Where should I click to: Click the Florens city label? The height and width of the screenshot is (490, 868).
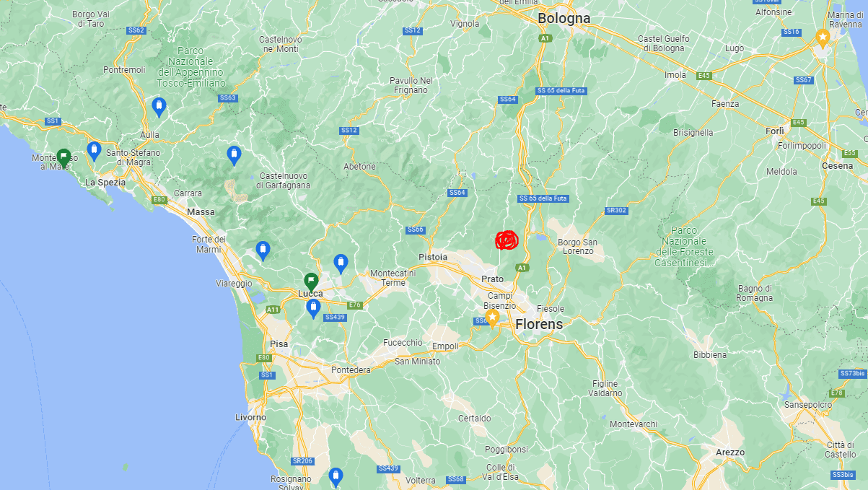tap(539, 325)
